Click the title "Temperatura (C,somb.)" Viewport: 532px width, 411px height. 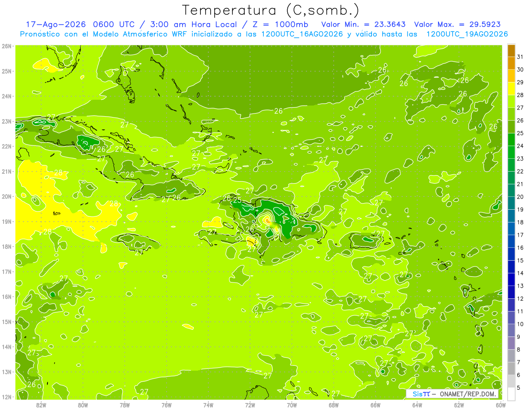271,10
